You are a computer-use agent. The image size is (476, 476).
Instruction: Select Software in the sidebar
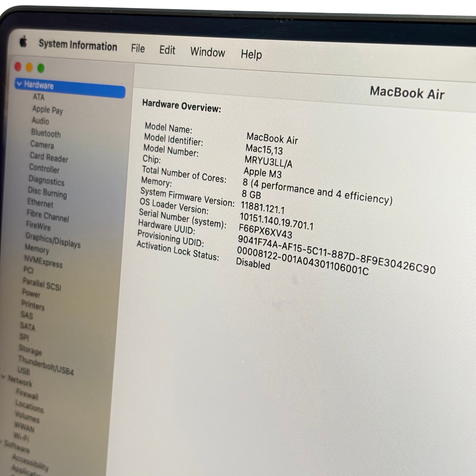point(17,447)
